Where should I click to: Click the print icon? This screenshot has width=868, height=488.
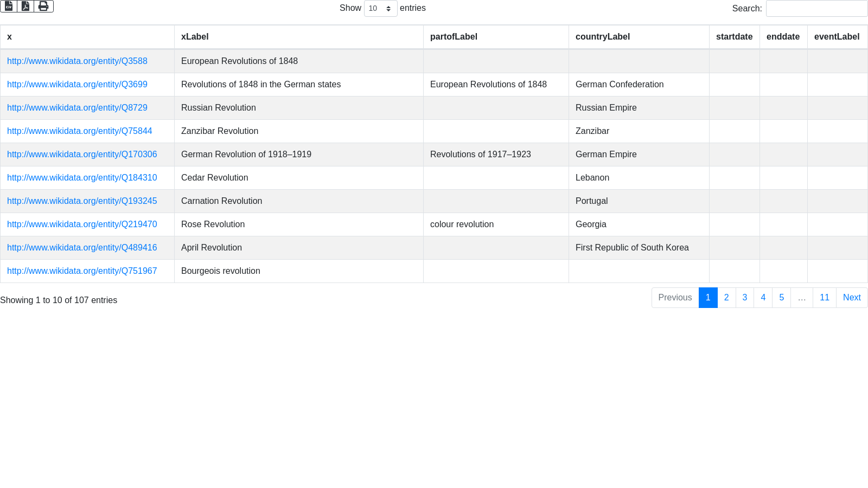tap(43, 6)
